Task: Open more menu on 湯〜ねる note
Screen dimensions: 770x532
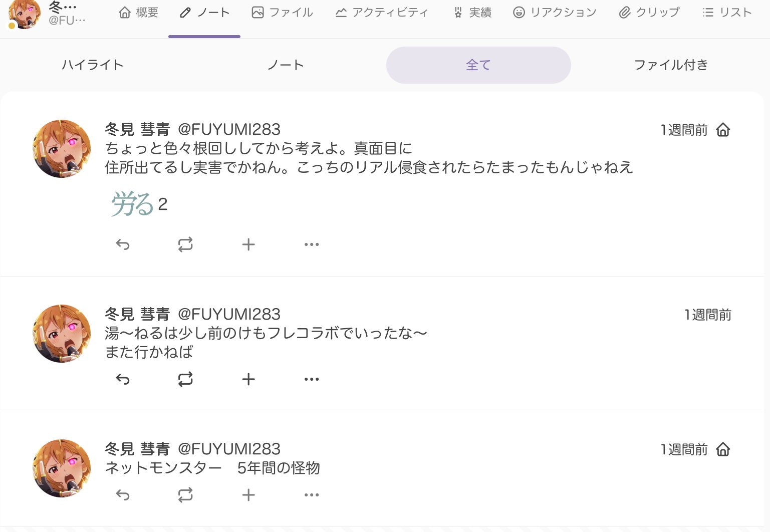Action: coord(311,379)
